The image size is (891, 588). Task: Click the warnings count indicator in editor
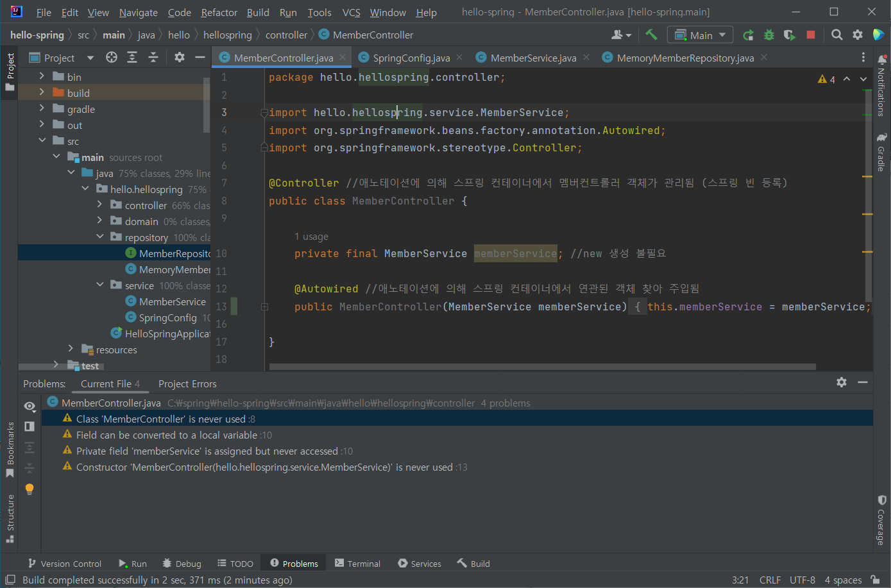(827, 80)
